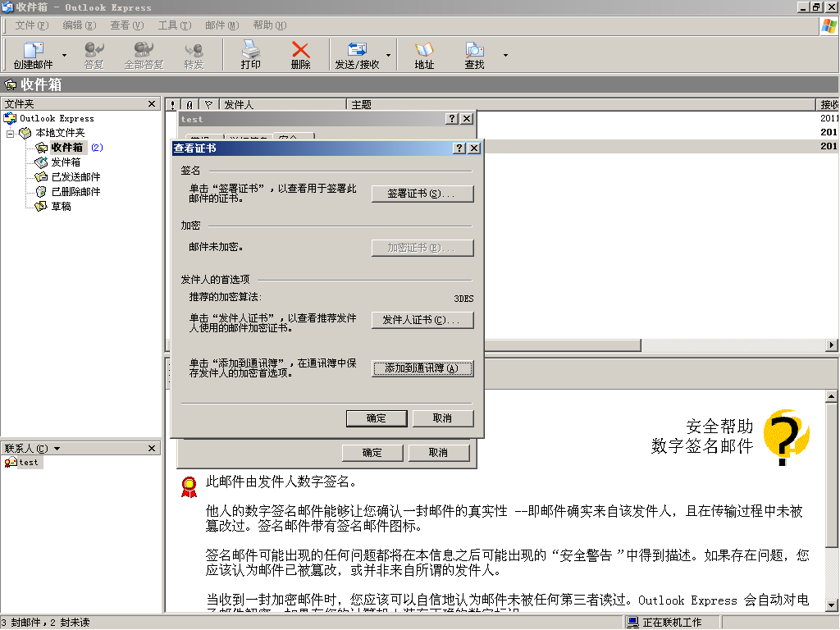Click 取消 in the 查看证书 dialog
Viewport: 840px width, 630px height.
pyautogui.click(x=442, y=418)
